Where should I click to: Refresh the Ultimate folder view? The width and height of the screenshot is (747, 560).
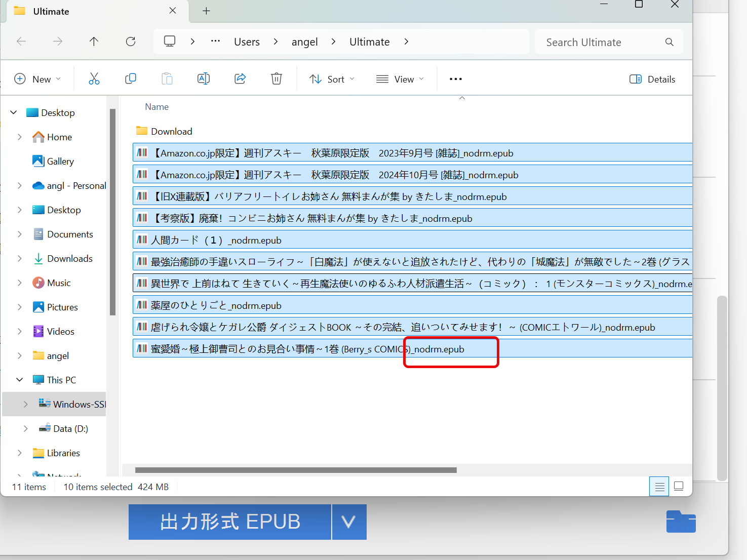[131, 42]
